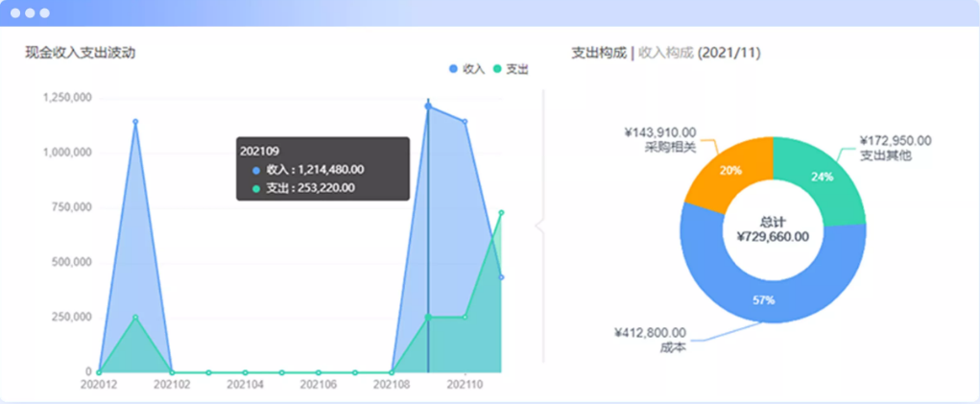Toggle the 收入 legend series
This screenshot has width=980, height=404.
[x=466, y=69]
